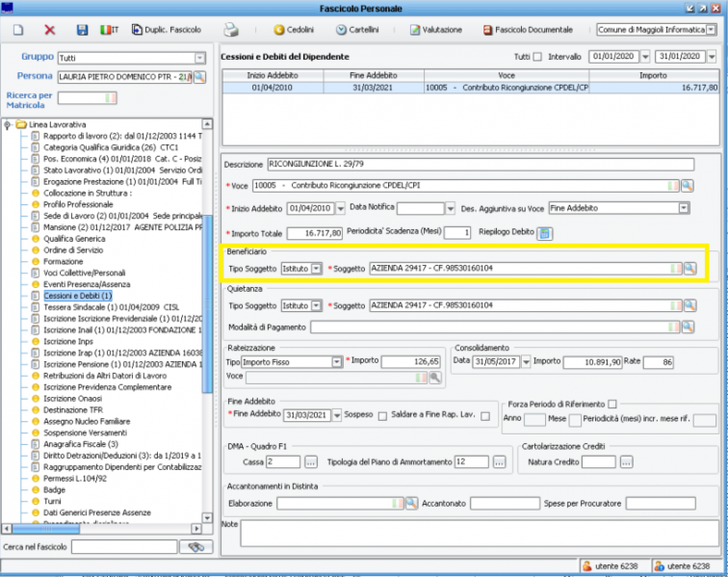728x577 pixels.
Task: Click the Cedolini button
Action: tap(294, 31)
